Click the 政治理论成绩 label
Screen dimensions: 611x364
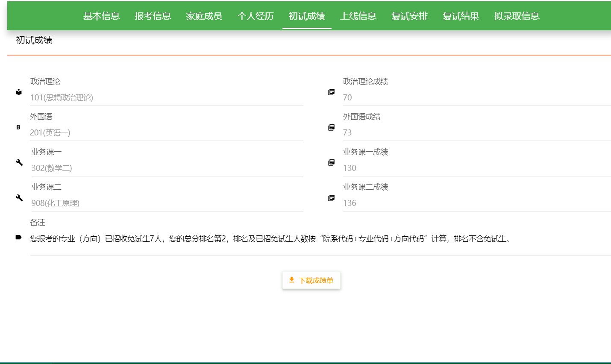pyautogui.click(x=365, y=81)
